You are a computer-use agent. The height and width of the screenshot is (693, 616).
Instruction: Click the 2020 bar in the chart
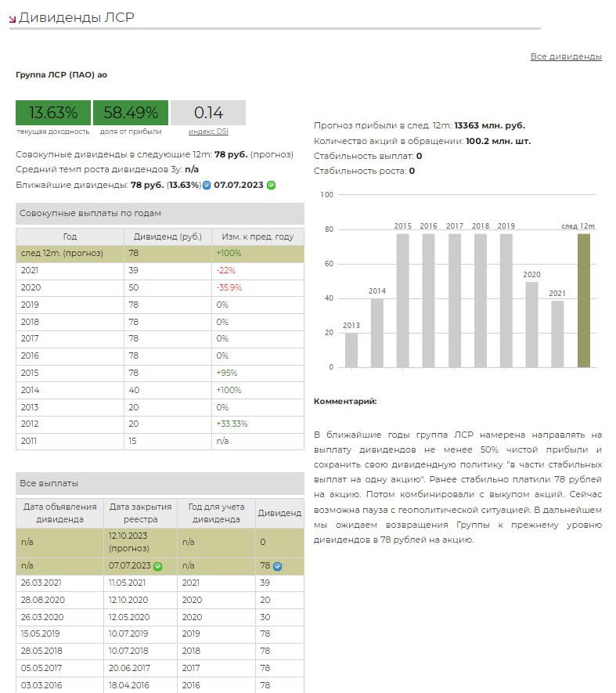[x=531, y=324]
